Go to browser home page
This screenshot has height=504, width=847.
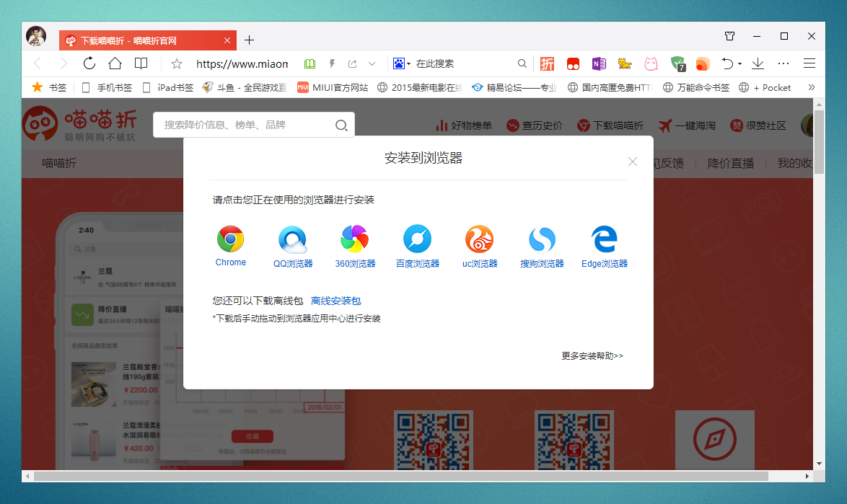[x=115, y=63]
